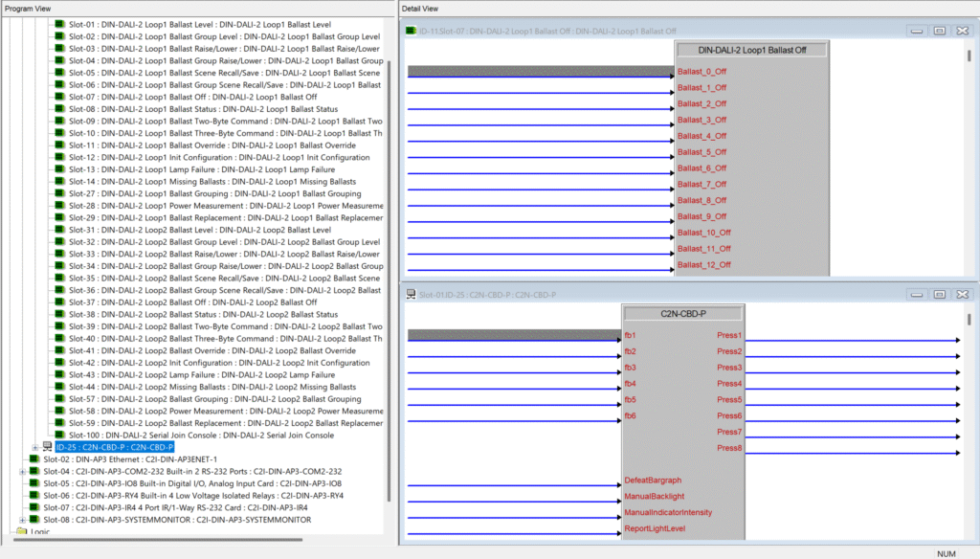Image resolution: width=980 pixels, height=559 pixels.
Task: Click the first signal field for Ballast_0_Off
Action: click(x=541, y=71)
